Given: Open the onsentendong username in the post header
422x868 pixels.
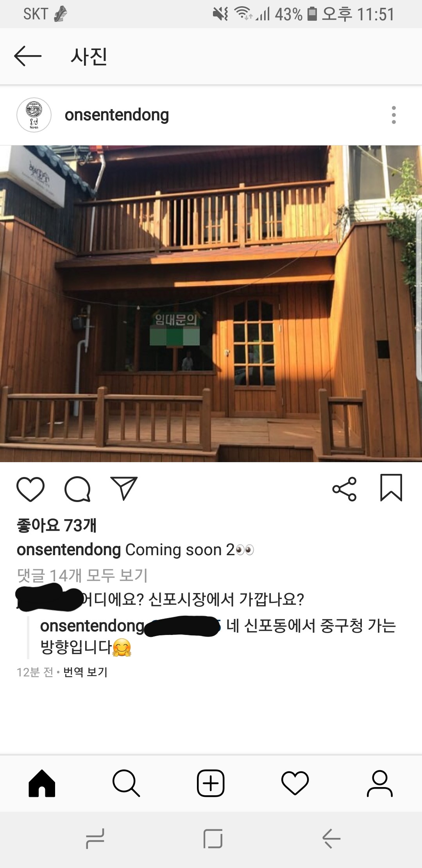Looking at the screenshot, I should [x=117, y=115].
